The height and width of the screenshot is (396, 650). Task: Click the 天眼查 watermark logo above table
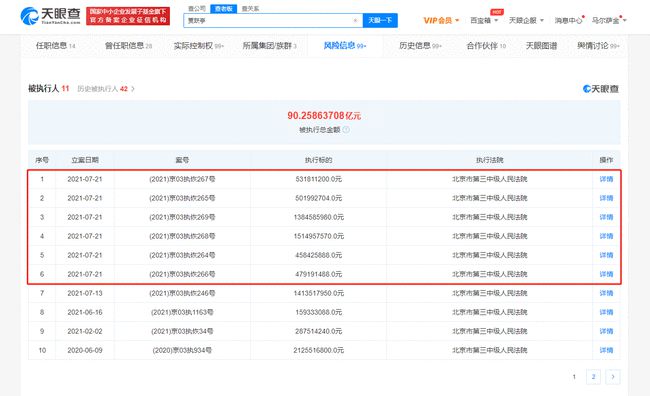601,89
